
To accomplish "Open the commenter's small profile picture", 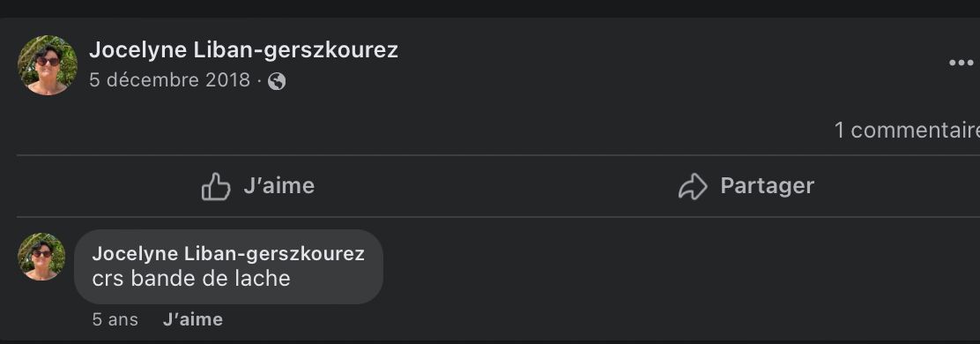I will pyautogui.click(x=41, y=257).
